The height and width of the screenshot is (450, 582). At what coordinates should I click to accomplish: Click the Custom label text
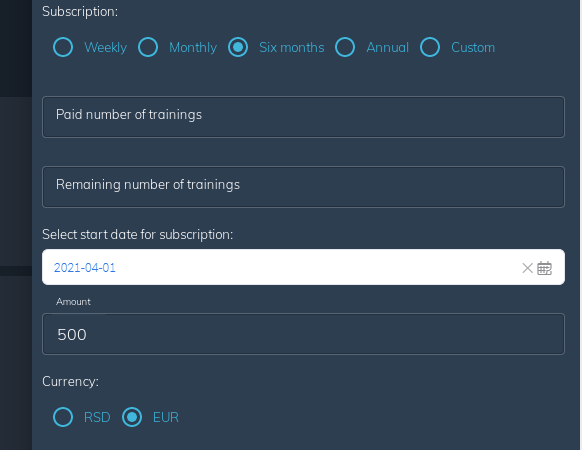click(x=473, y=48)
